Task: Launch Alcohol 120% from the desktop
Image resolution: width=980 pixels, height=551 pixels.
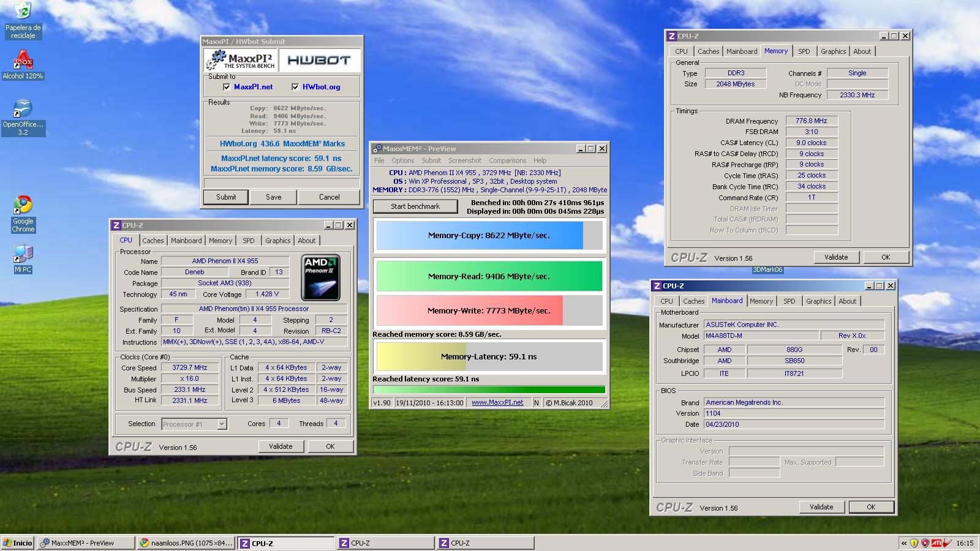Action: [x=23, y=66]
